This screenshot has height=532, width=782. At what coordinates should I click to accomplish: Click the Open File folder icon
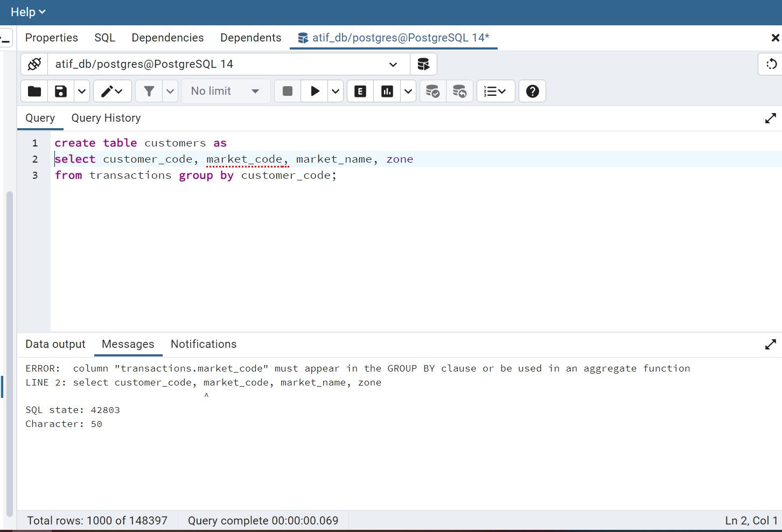pos(34,91)
